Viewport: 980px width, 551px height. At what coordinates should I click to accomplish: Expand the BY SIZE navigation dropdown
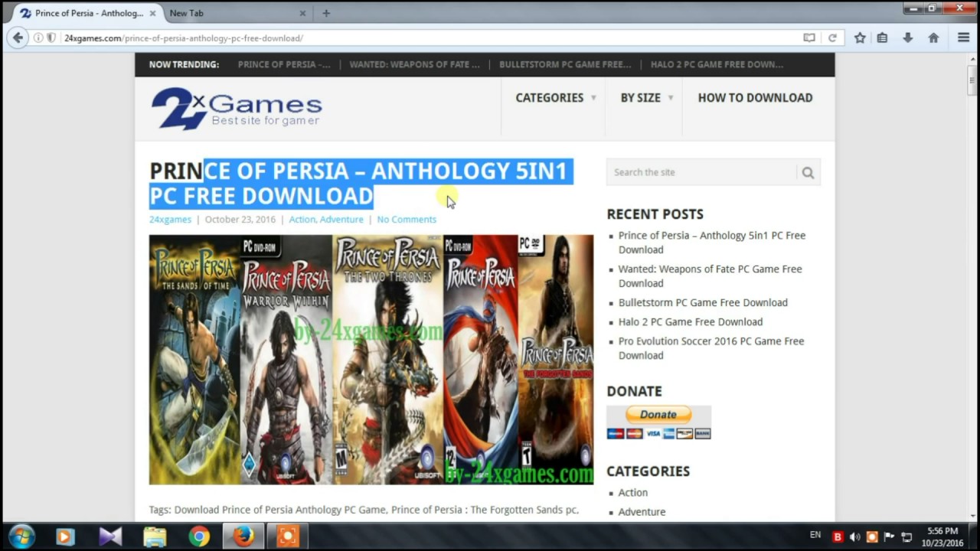point(647,97)
